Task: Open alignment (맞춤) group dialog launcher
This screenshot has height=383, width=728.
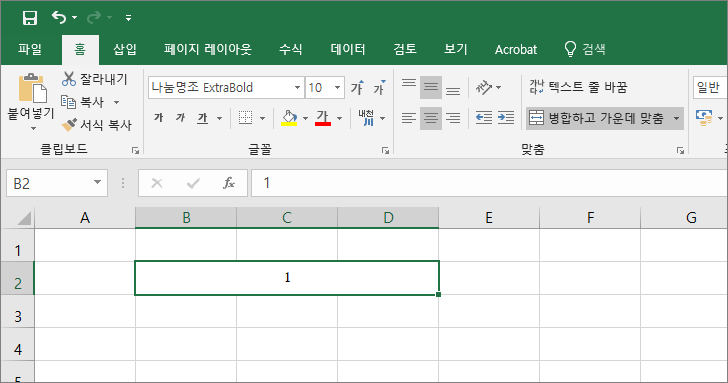Action: point(680,150)
